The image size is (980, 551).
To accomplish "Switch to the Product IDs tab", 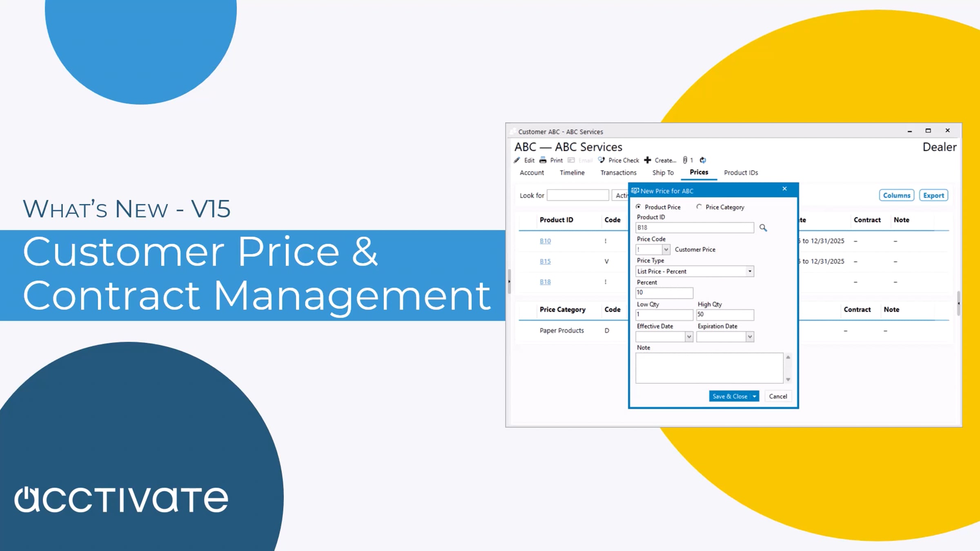I will [x=741, y=173].
